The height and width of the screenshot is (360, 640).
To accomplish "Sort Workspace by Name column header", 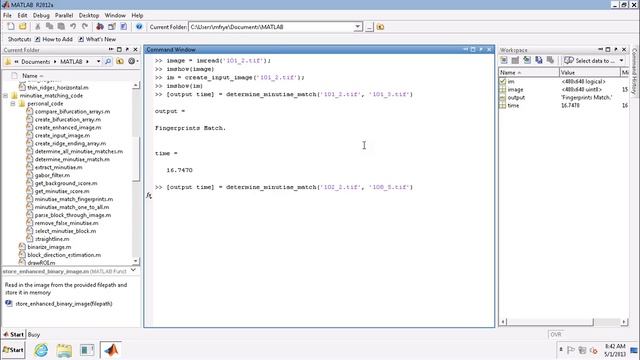I will (x=529, y=72).
